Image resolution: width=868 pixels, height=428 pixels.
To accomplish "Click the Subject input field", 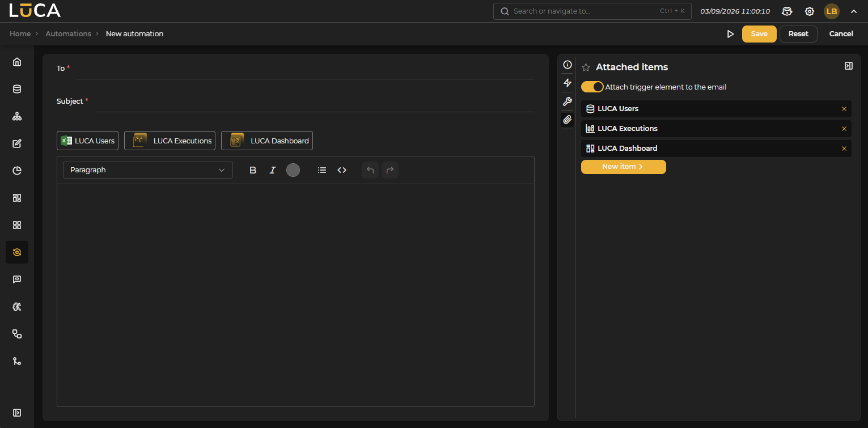I will coord(315,101).
